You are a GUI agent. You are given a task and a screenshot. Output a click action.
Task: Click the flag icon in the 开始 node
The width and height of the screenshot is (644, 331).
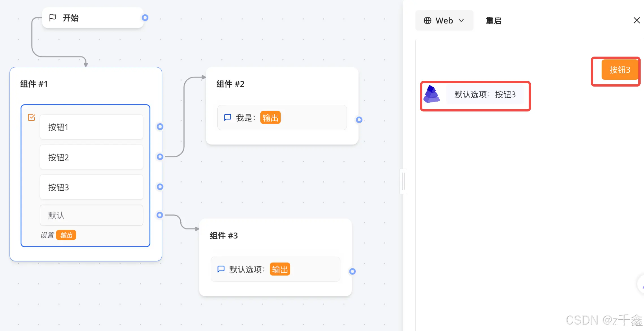click(x=52, y=18)
